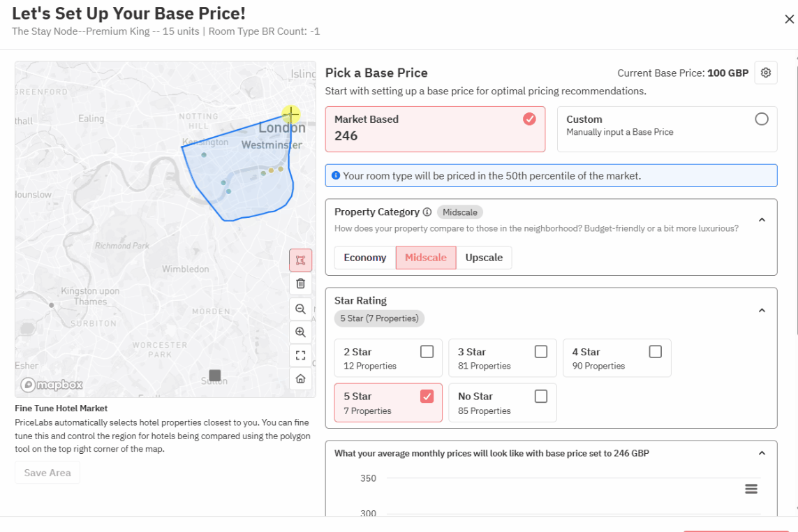This screenshot has width=798, height=532.
Task: Click the '85 Properties' text
Action: click(484, 411)
